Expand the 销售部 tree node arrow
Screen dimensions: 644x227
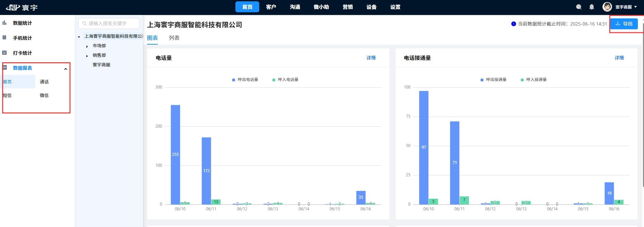coord(87,56)
